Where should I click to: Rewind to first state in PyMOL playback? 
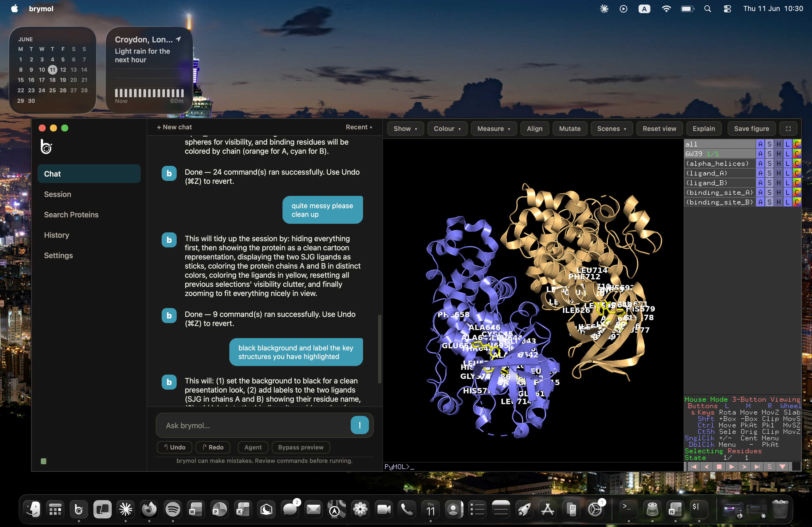coord(694,467)
